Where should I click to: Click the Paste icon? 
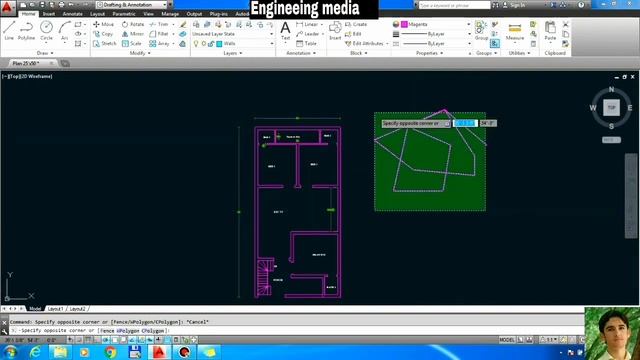point(550,31)
